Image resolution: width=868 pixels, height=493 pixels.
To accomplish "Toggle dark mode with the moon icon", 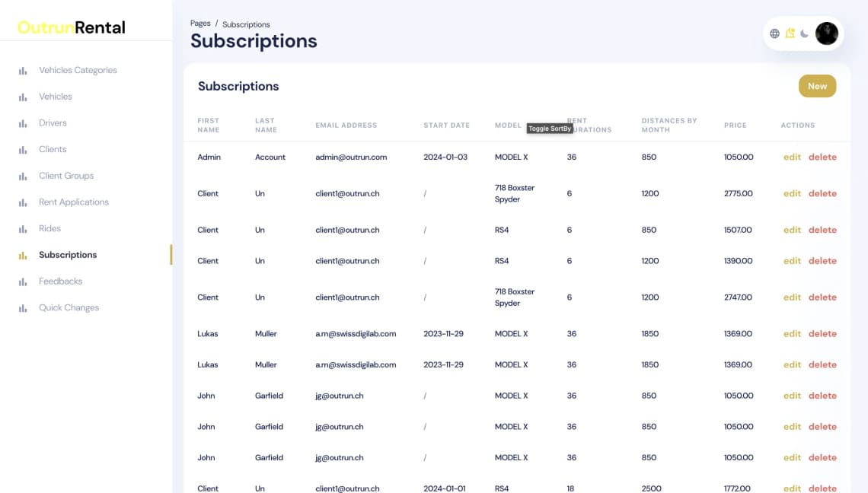I will click(x=804, y=33).
